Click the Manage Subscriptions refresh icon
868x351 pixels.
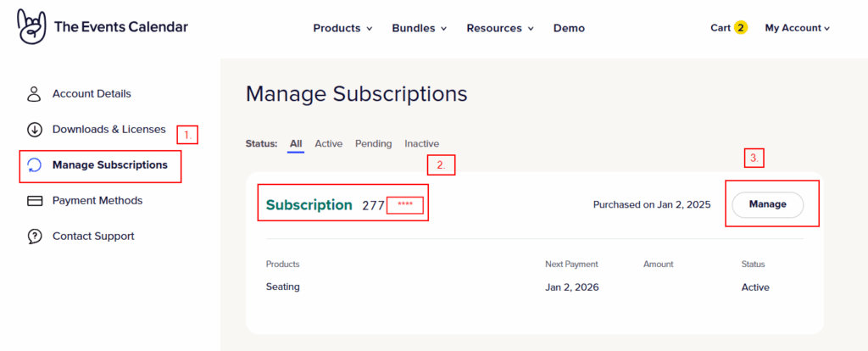(35, 165)
